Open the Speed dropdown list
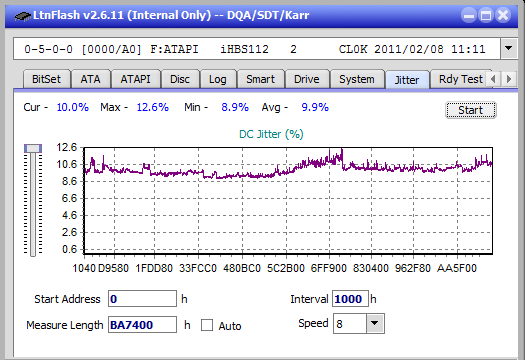 [375, 323]
